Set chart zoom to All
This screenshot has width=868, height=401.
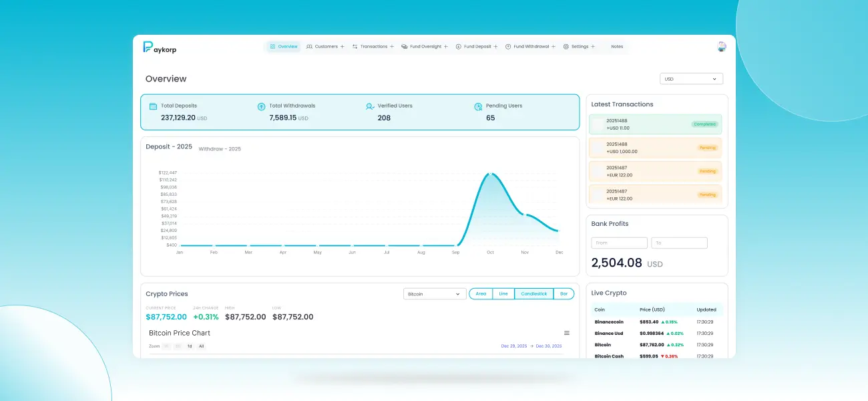point(201,346)
